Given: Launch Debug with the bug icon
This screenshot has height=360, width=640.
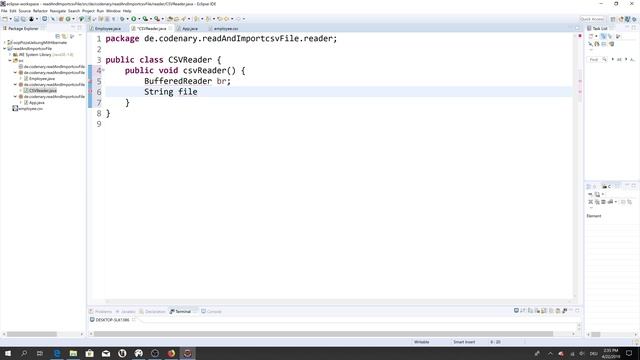Looking at the screenshot, I should [122, 19].
